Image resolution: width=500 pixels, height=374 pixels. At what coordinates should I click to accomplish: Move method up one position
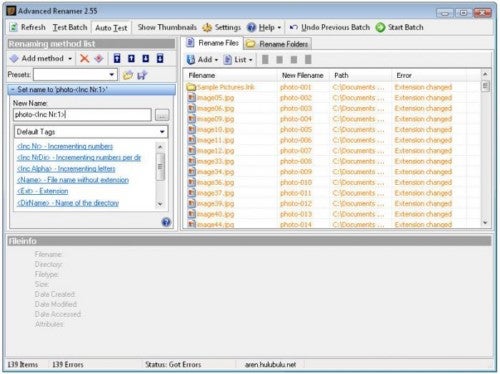click(x=131, y=58)
